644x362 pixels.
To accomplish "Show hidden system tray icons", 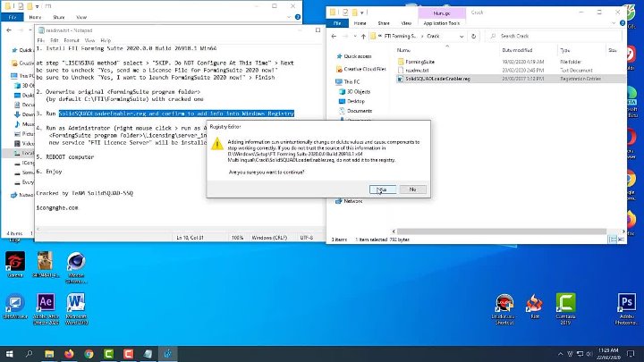I will click(560, 354).
